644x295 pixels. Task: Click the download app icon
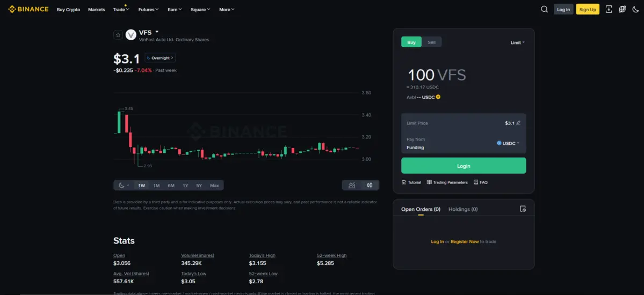(609, 10)
